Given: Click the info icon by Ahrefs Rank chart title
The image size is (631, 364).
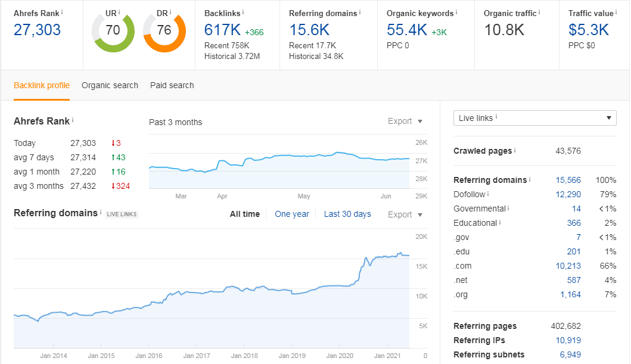Looking at the screenshot, I should click(73, 120).
